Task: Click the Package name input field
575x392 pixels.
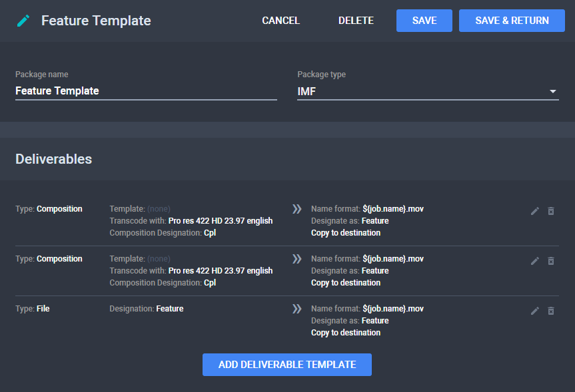Action: tap(146, 91)
